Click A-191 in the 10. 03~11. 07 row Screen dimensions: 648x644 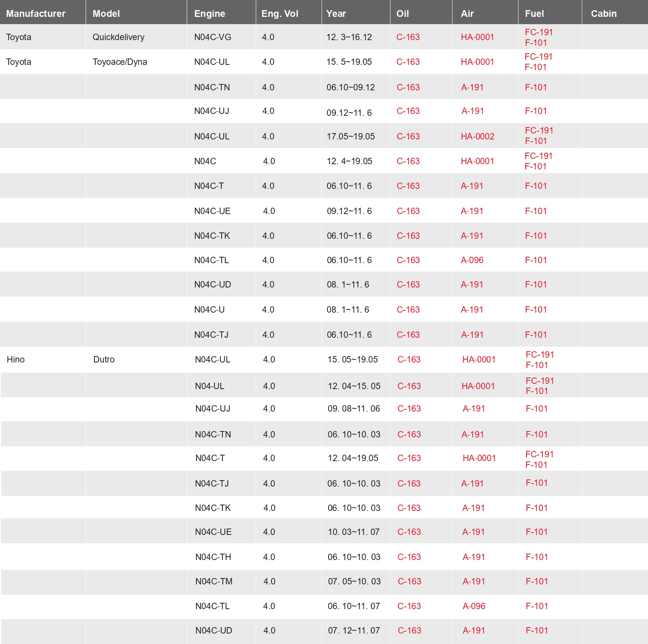[x=473, y=532]
